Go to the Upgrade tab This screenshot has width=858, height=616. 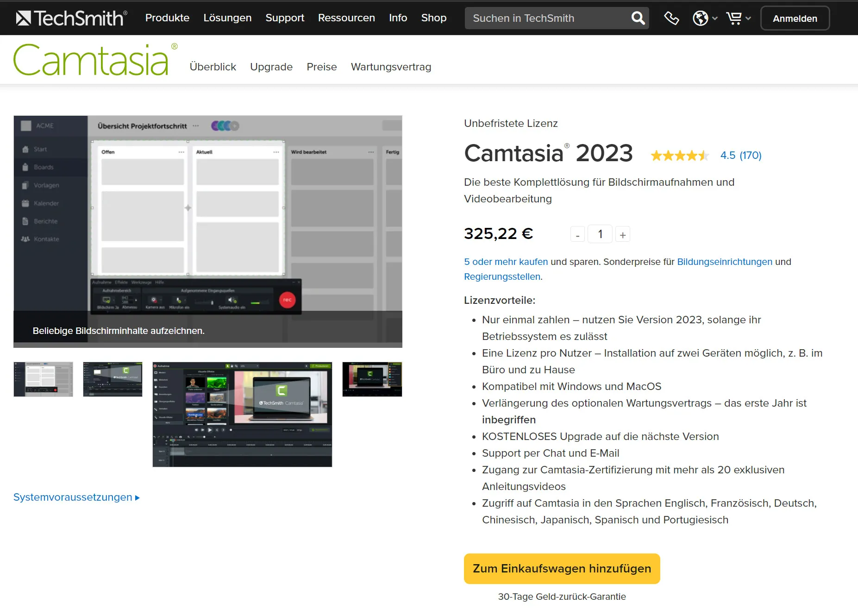[x=271, y=67]
